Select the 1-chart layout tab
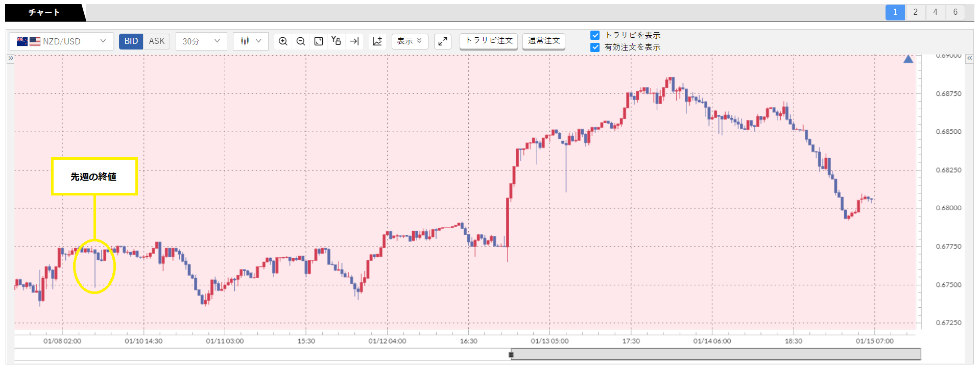The height and width of the screenshot is (368, 980). [x=895, y=12]
